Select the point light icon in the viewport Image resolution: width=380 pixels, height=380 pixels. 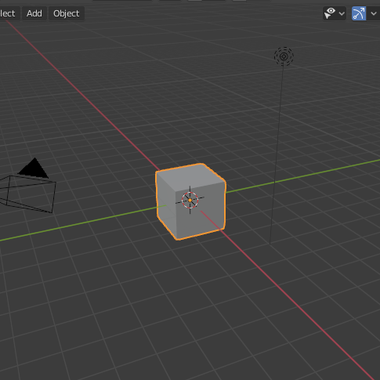coord(284,56)
